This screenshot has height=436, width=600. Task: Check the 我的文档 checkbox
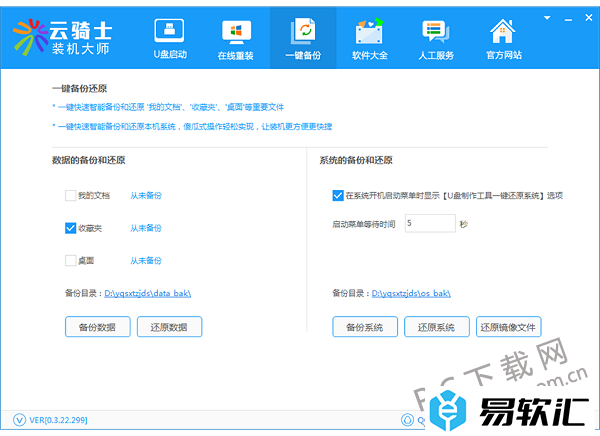coord(70,196)
